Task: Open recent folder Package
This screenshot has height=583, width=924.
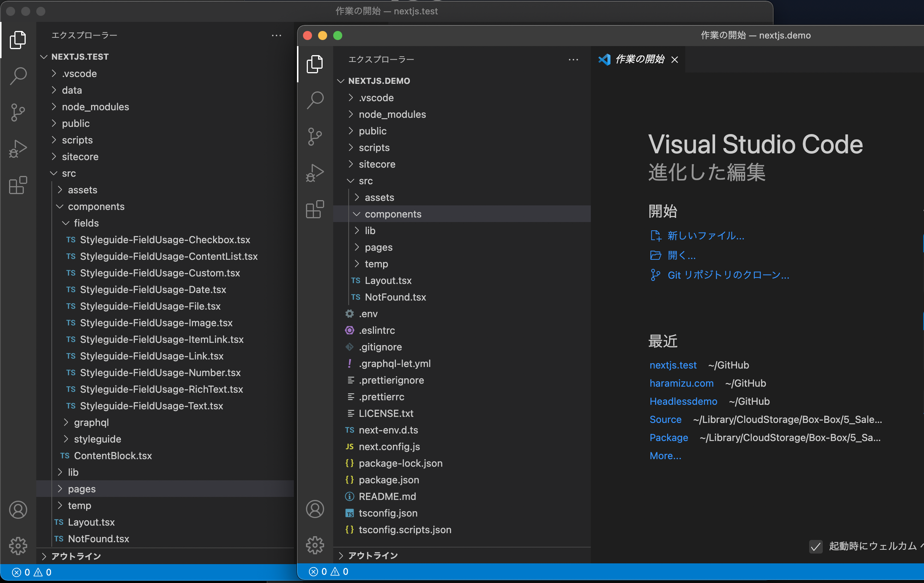Action: 669,438
